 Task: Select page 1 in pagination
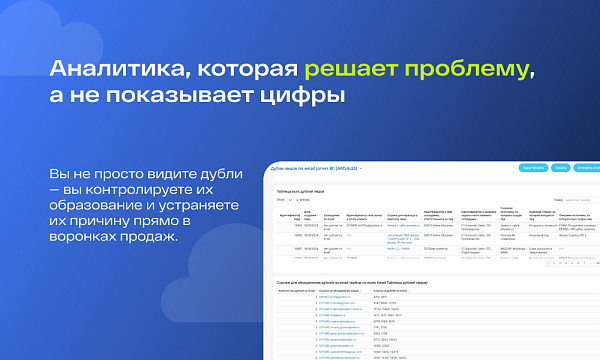click(548, 263)
